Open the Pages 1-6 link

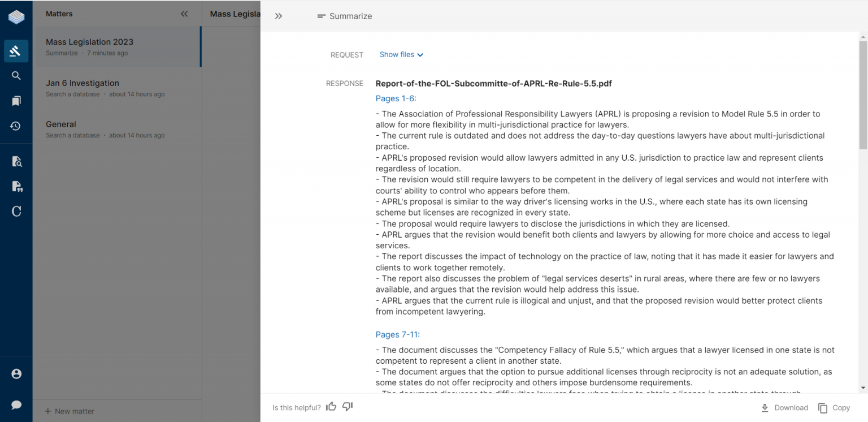[396, 98]
